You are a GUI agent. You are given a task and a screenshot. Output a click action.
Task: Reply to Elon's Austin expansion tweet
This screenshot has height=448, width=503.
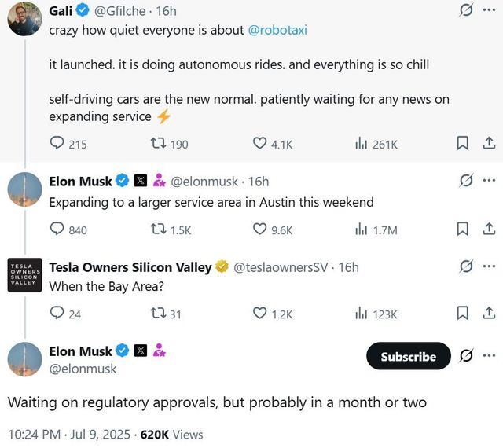coord(57,230)
